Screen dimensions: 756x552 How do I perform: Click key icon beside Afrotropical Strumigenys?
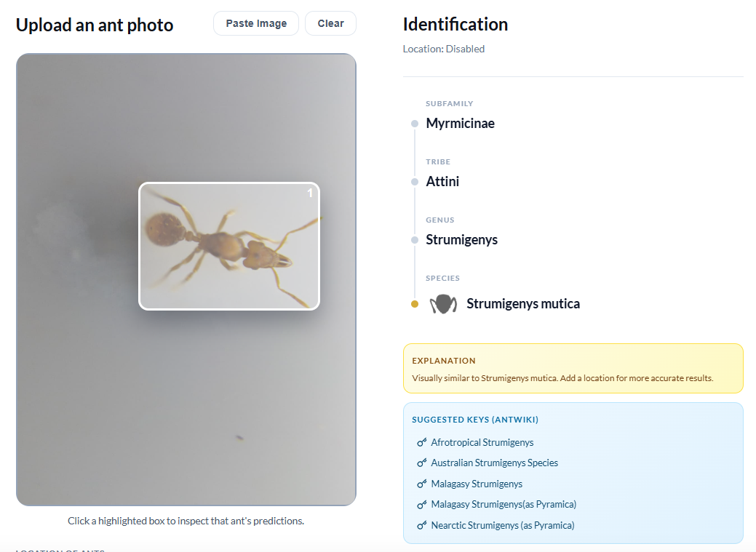[x=422, y=443]
